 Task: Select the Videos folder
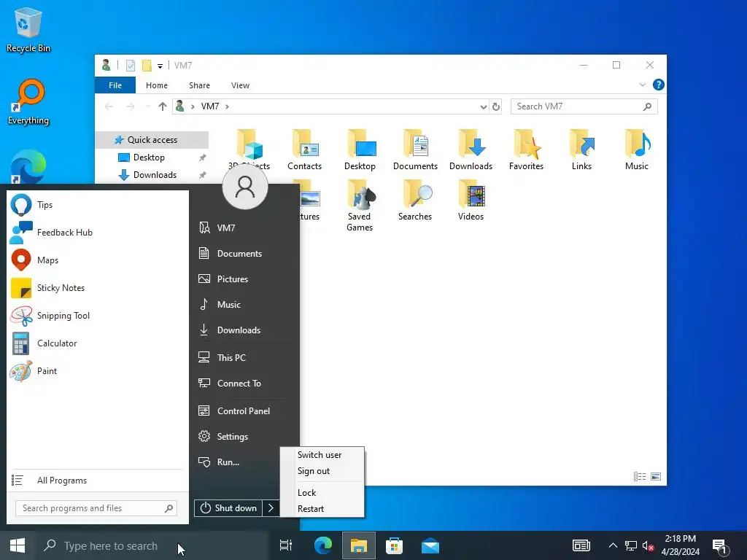(471, 200)
